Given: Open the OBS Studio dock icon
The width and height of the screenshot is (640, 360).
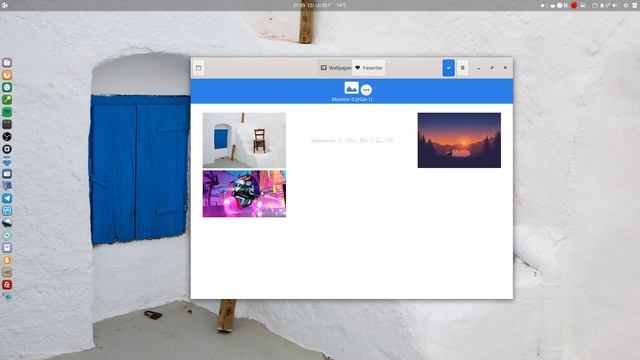Looking at the screenshot, I should (7, 137).
